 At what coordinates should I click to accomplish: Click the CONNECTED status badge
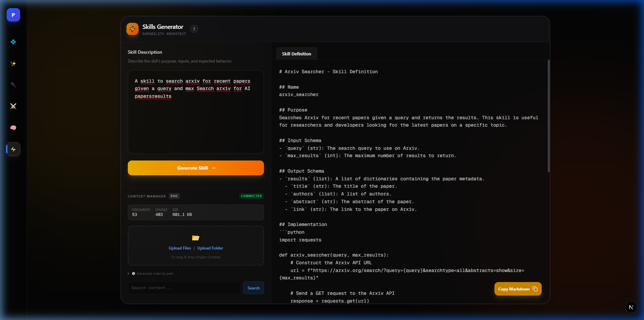coord(251,196)
